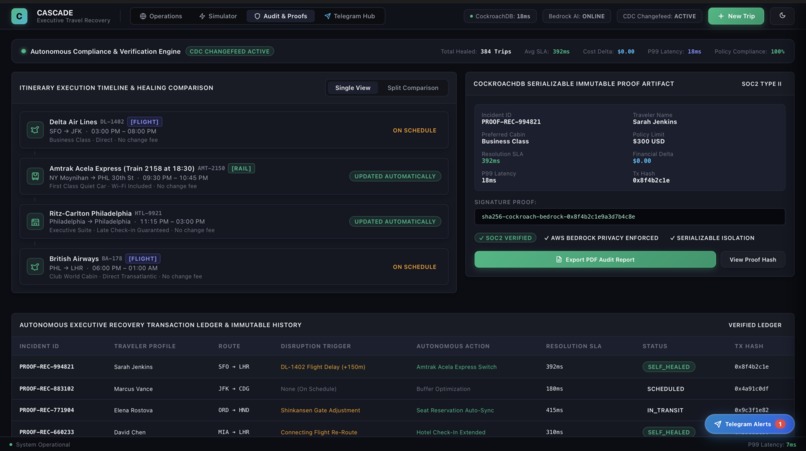Select ledger row PROOF-REC-883102
This screenshot has width=806, height=451.
coord(402,389)
